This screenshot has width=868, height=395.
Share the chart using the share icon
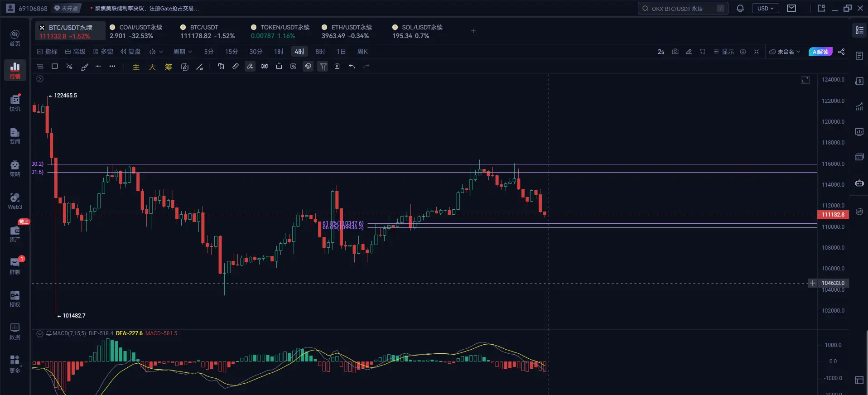click(841, 52)
